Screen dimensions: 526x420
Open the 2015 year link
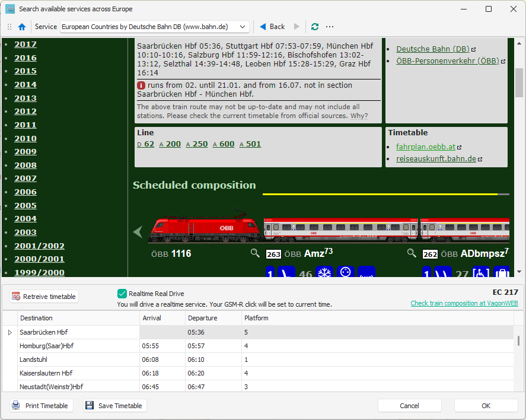point(25,71)
